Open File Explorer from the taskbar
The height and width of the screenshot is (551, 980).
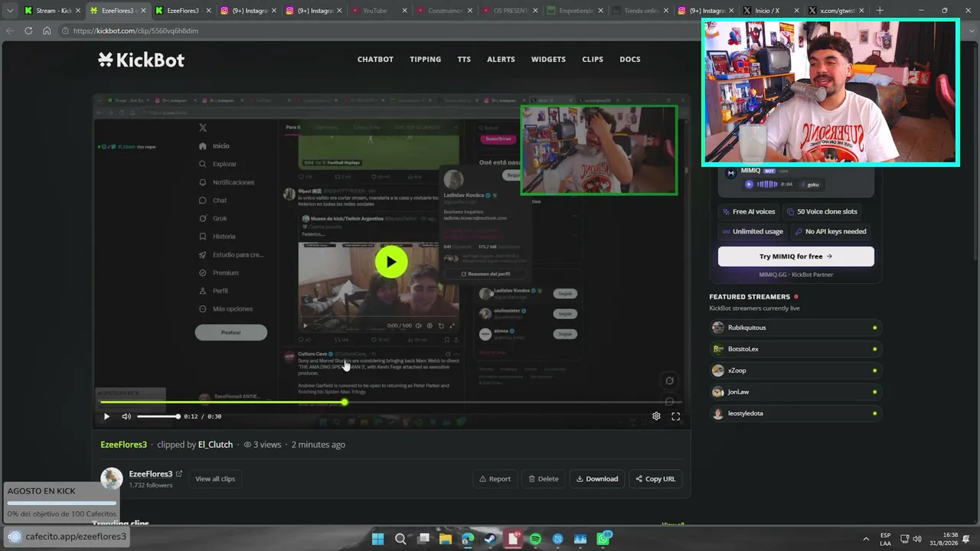click(445, 539)
